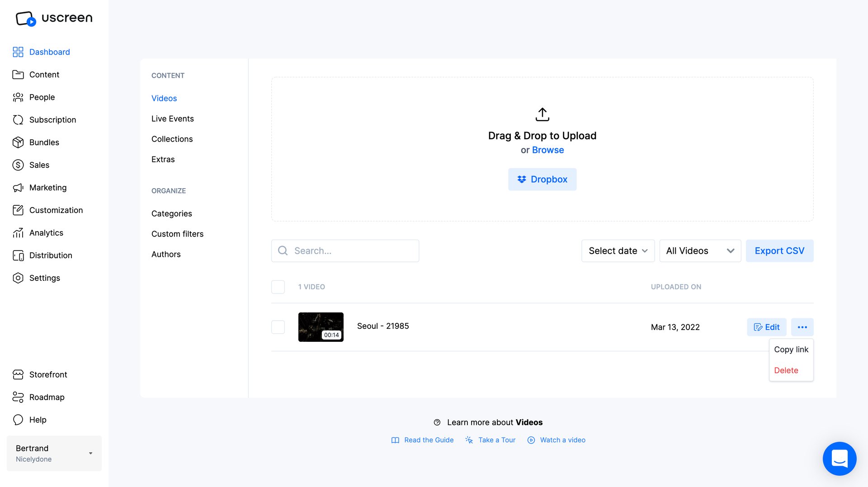Screen dimensions: 868x487
Task: Expand the Bertrand account menu
Action: 54,453
